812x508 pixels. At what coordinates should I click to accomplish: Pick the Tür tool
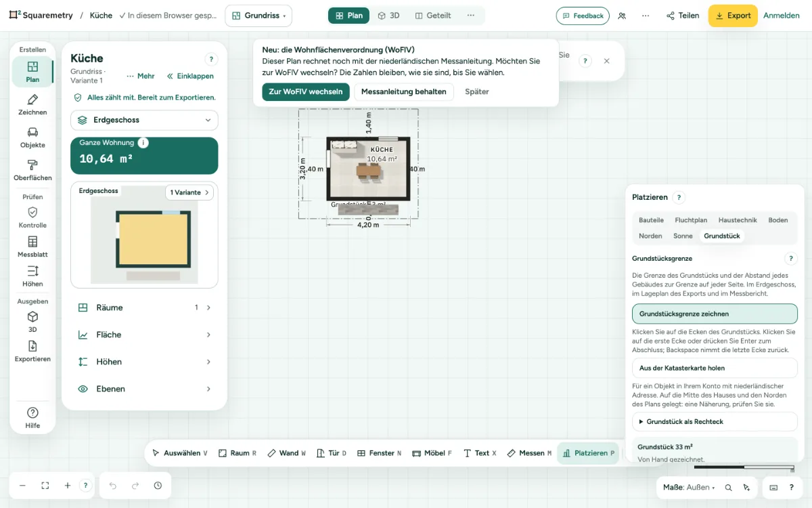coord(332,453)
